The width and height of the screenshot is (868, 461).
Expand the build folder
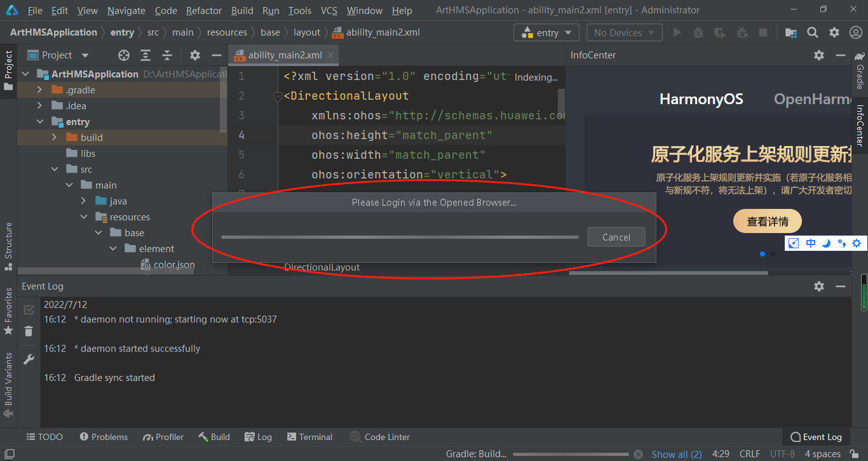tap(54, 138)
